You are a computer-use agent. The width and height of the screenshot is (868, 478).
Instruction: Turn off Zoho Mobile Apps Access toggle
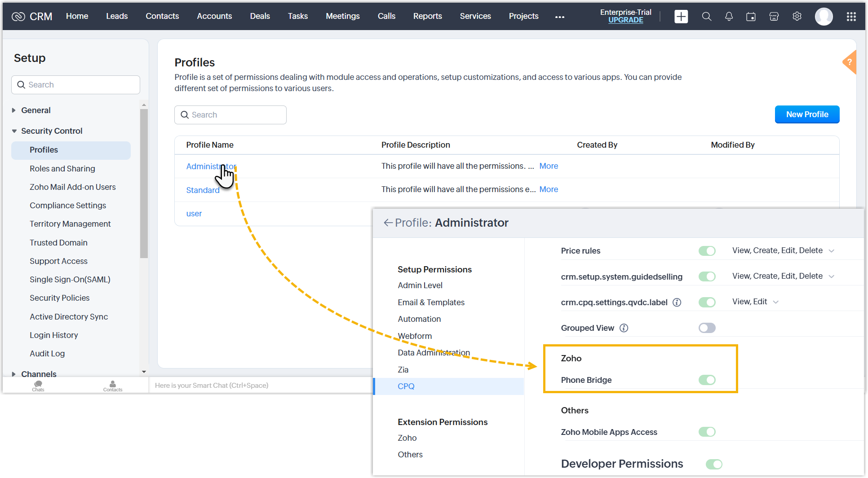coord(707,432)
